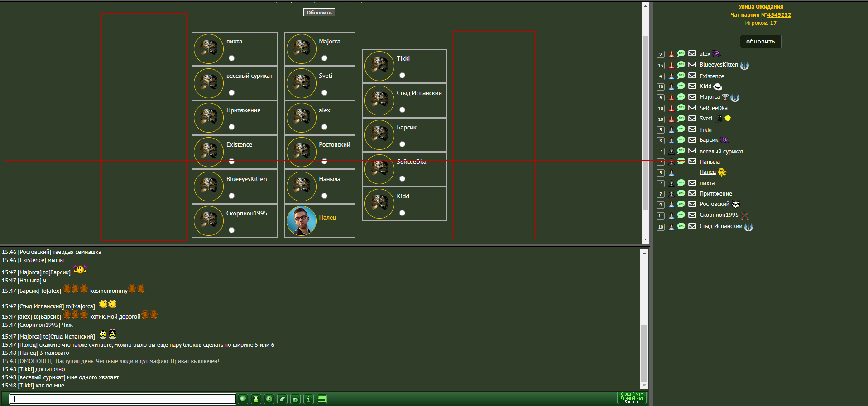Click the send message speech bubble icon
Viewport: 868px width, 406px height.
243,399
